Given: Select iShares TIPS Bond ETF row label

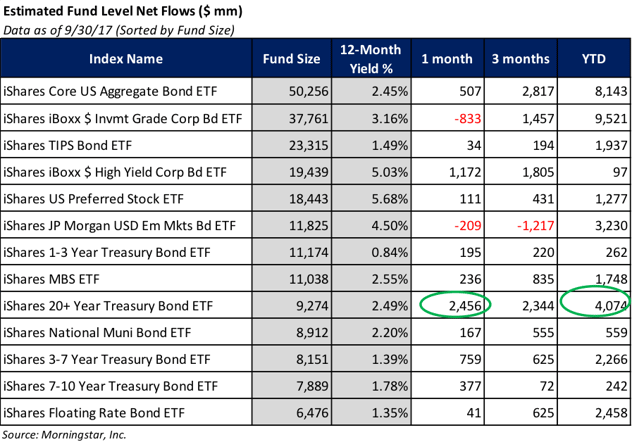Looking at the screenshot, I should pyautogui.click(x=68, y=145).
